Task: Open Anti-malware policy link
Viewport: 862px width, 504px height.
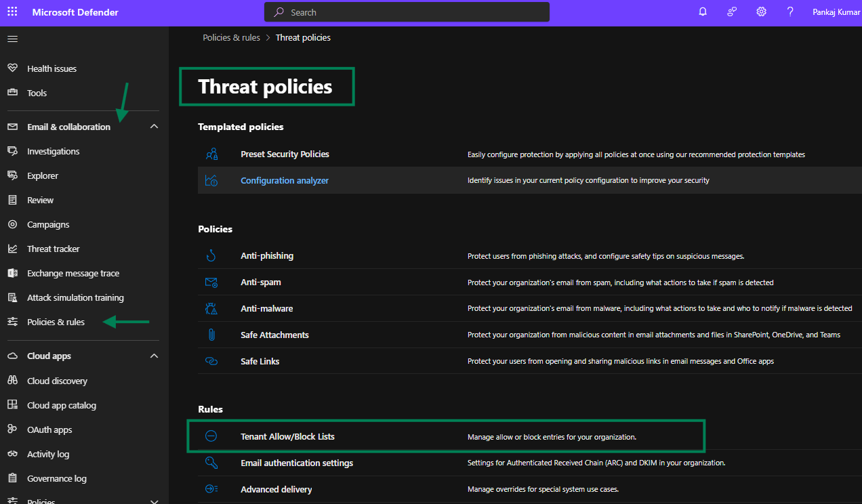Action: (267, 308)
